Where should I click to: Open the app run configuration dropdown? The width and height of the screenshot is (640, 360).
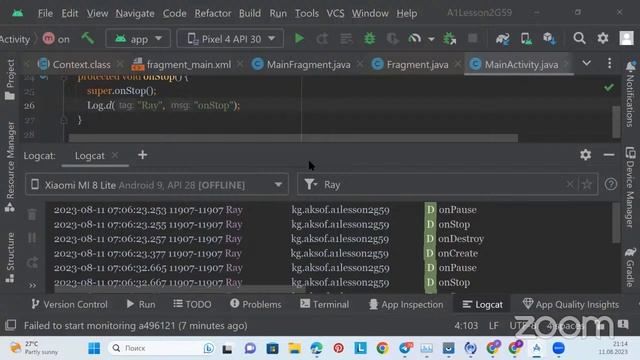coord(138,39)
